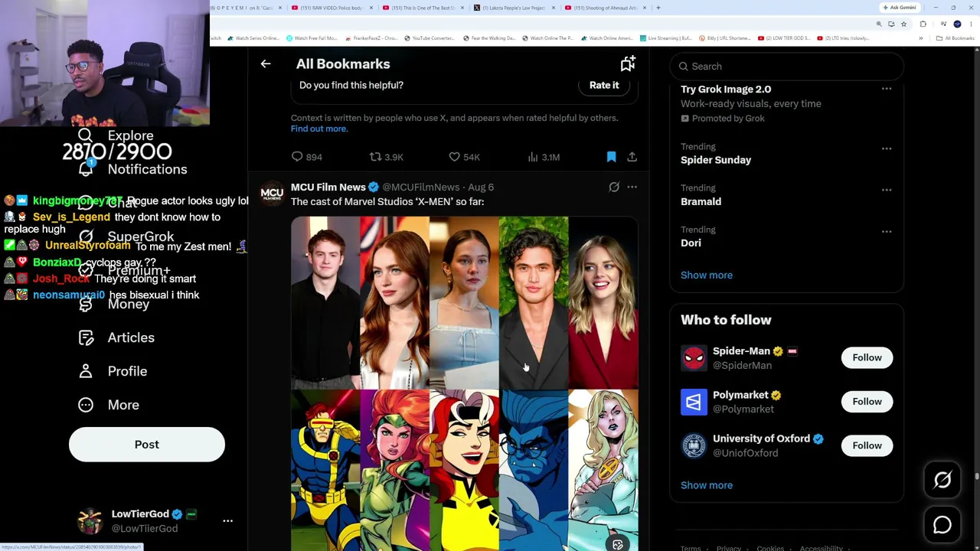Open the Dori trending topic

691,243
